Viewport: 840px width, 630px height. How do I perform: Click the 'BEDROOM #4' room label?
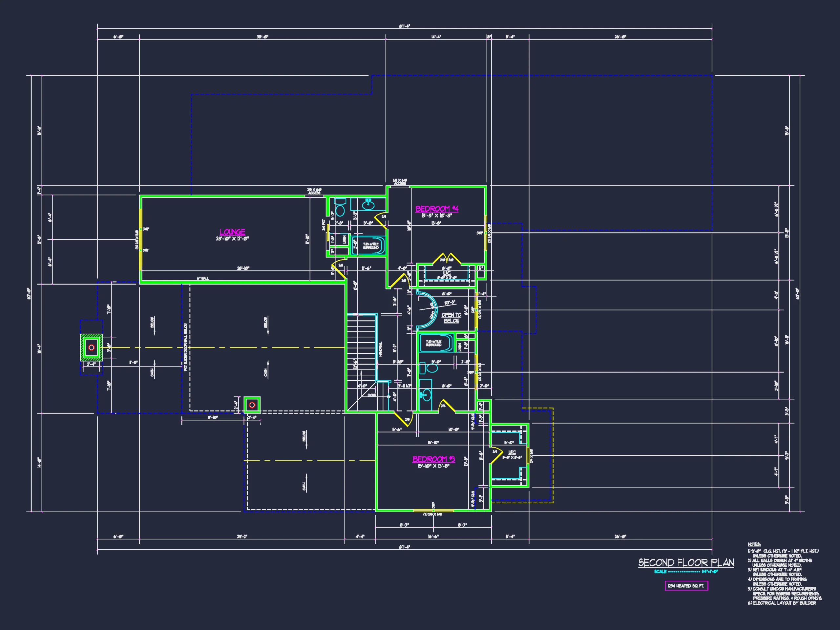click(437, 209)
